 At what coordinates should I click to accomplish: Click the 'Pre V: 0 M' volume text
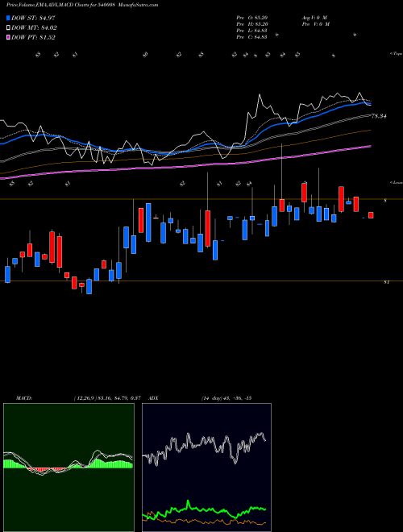(315, 24)
